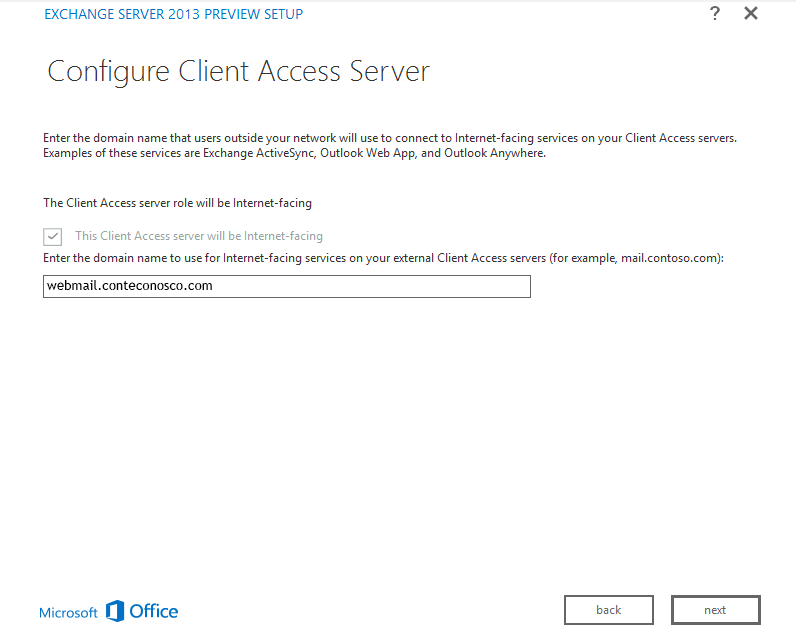The width and height of the screenshot is (796, 637).
Task: Click the paragraph starting 'Enter the domain name that users'
Action: pos(390,138)
